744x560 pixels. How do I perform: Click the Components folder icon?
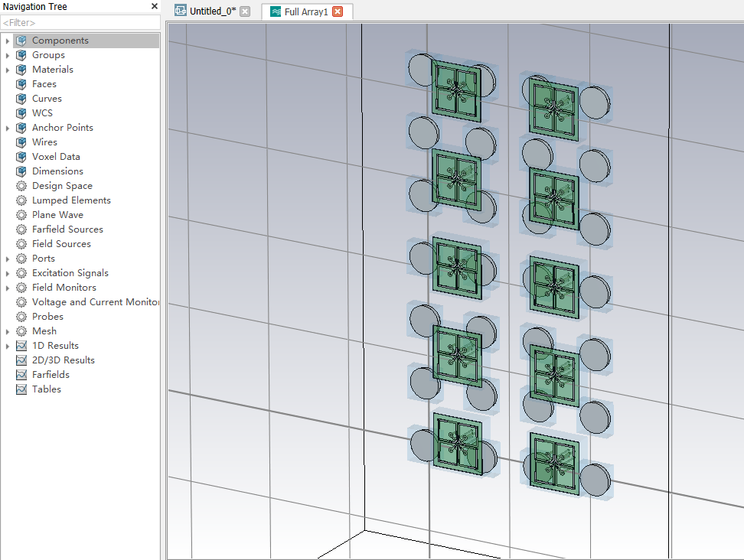(21, 41)
